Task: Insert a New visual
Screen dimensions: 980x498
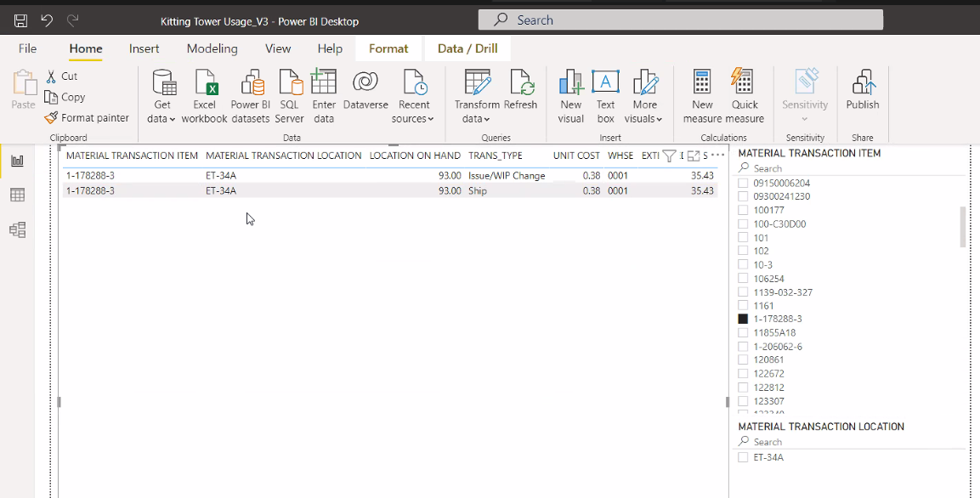Action: [570, 96]
